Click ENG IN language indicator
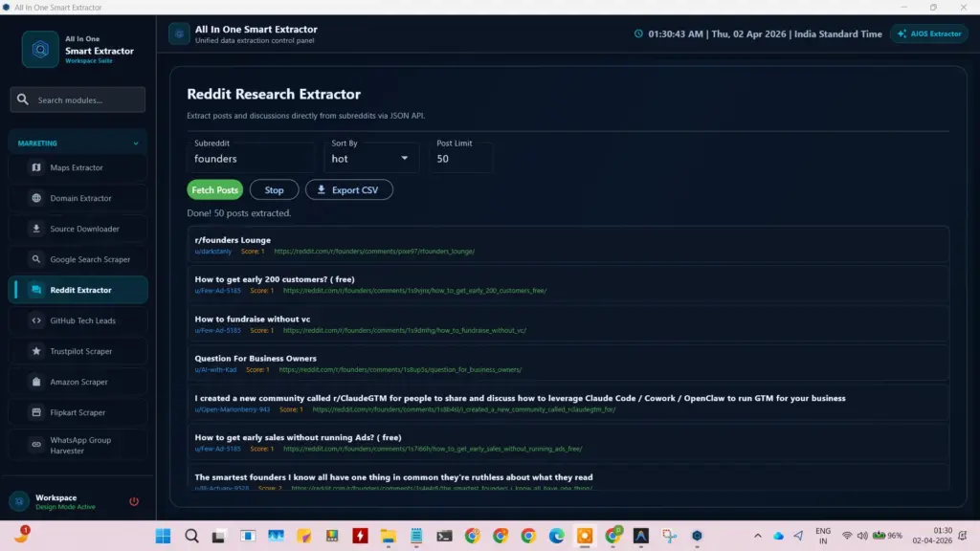Image resolution: width=980 pixels, height=551 pixels. tap(823, 536)
